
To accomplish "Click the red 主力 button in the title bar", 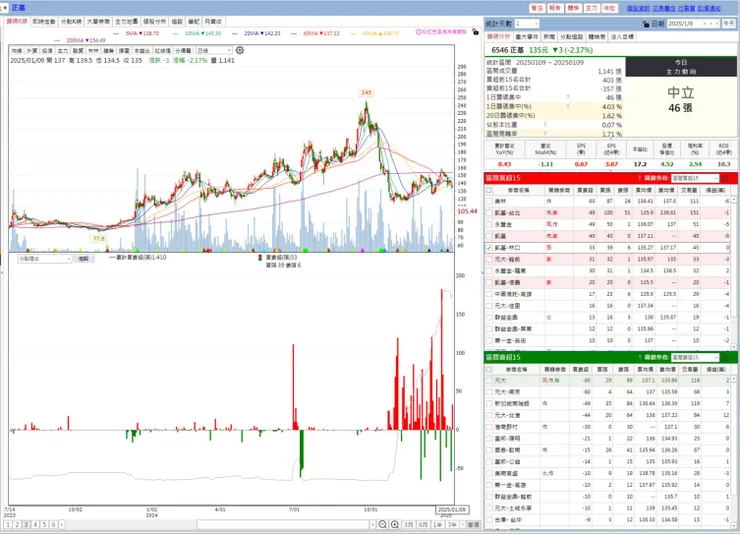I will (x=591, y=8).
